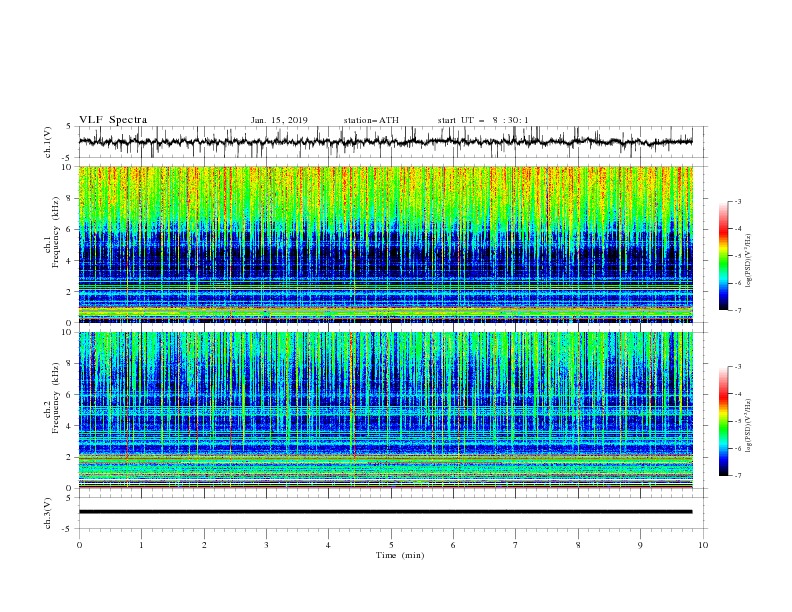Click the "5" tick of ch.1(V) axis

[x=69, y=127]
